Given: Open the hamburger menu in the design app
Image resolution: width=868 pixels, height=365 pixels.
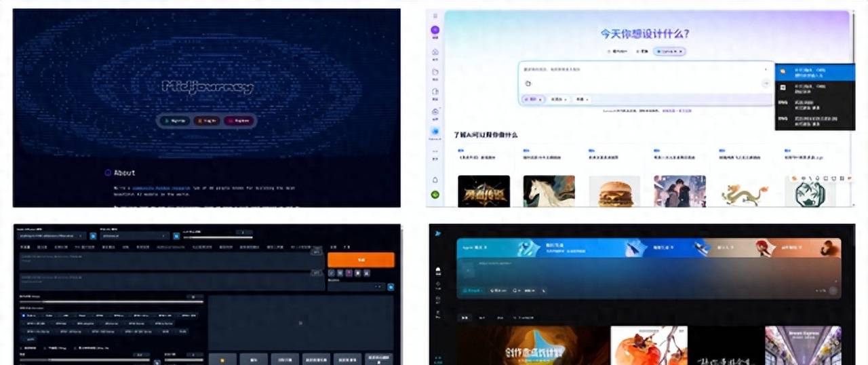Looking at the screenshot, I should (x=435, y=16).
